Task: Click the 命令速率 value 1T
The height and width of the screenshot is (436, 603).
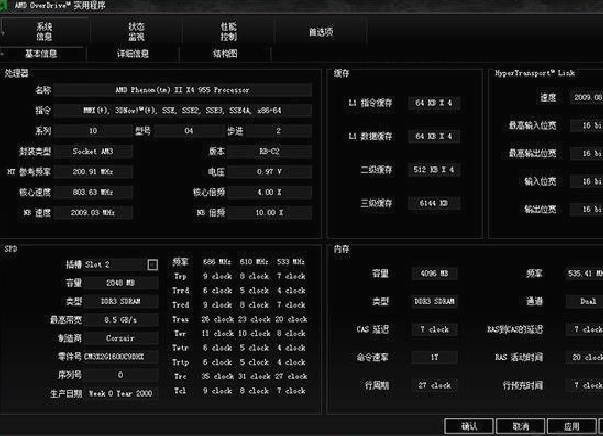Action: click(x=434, y=357)
